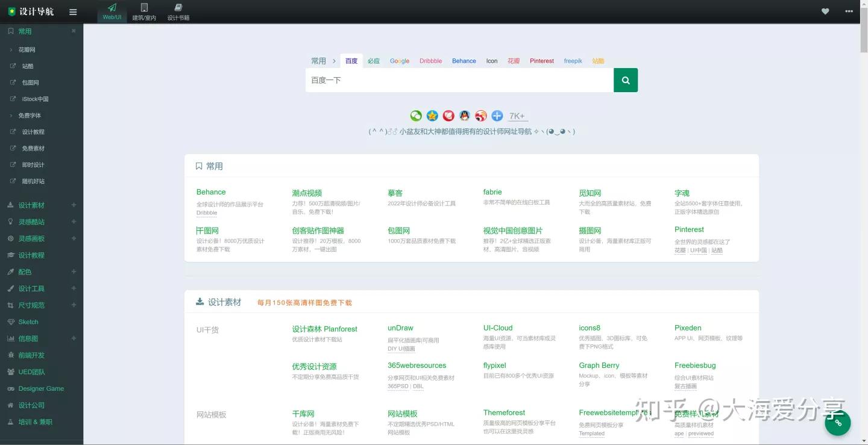Click the 7K+ counter near the sharing icons

tap(517, 116)
